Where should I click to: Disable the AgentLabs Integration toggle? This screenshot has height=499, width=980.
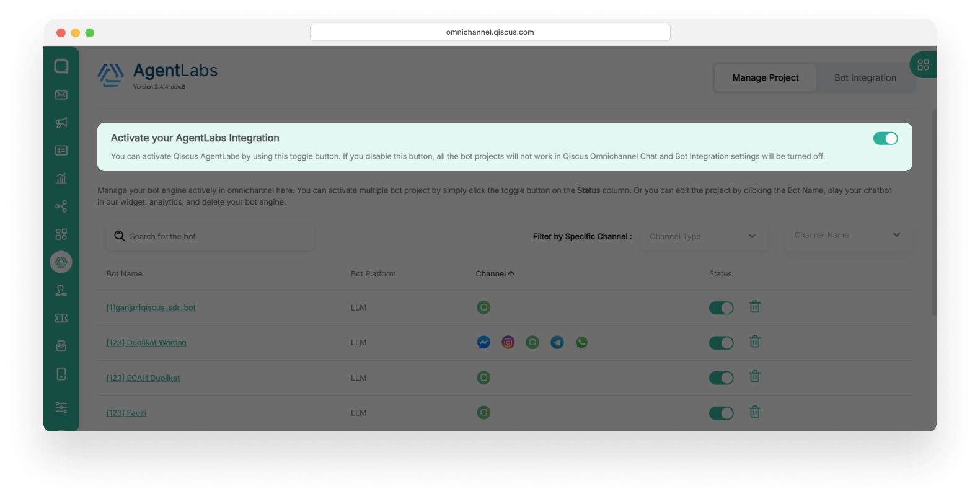click(x=885, y=138)
